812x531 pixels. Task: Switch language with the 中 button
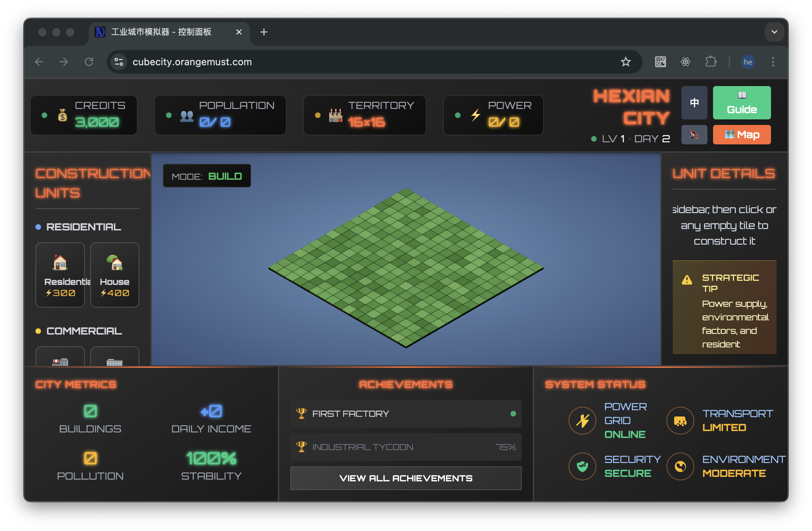(694, 103)
